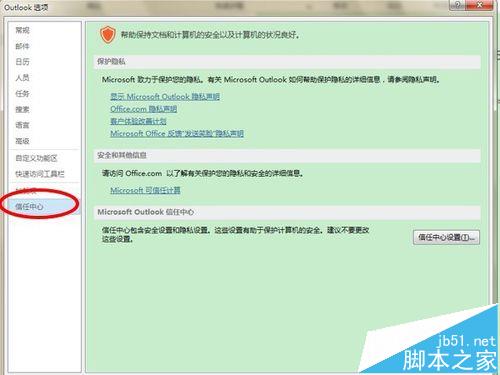Select the 信任中心 category
The width and height of the screenshot is (500, 375).
(x=44, y=207)
